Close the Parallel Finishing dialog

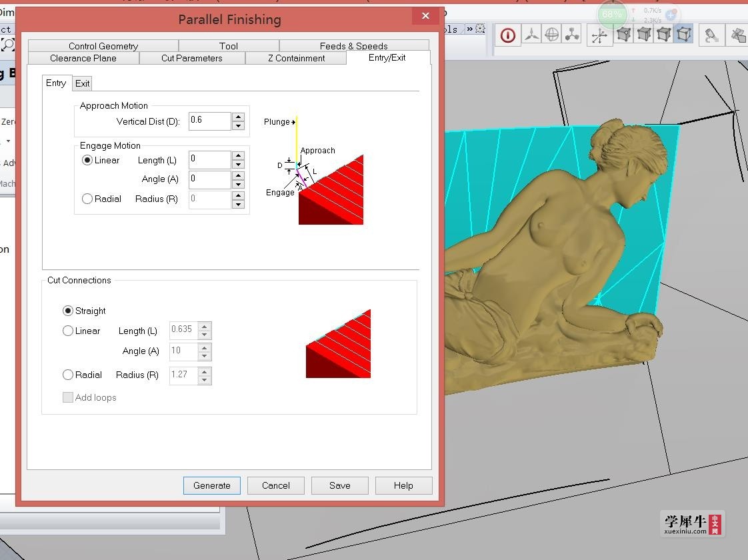[x=425, y=16]
